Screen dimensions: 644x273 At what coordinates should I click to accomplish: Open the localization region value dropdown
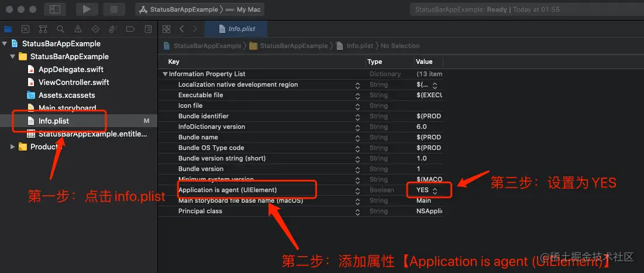pyautogui.click(x=435, y=85)
